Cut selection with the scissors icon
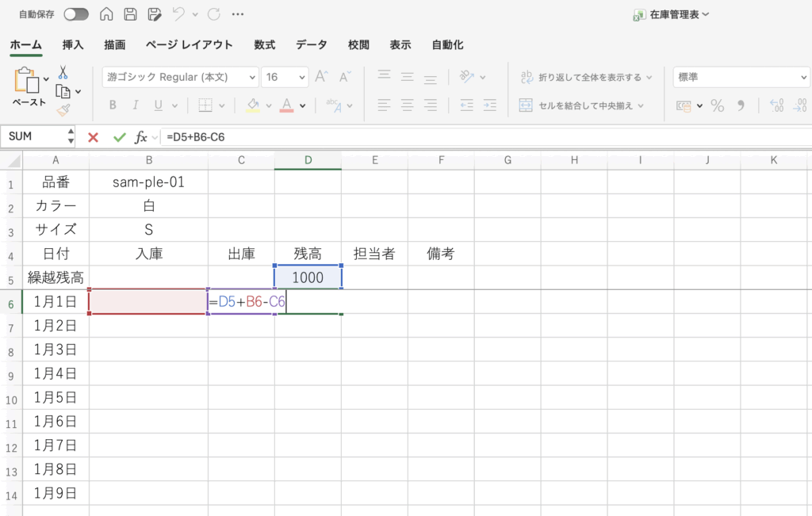The height and width of the screenshot is (516, 812). tap(63, 72)
